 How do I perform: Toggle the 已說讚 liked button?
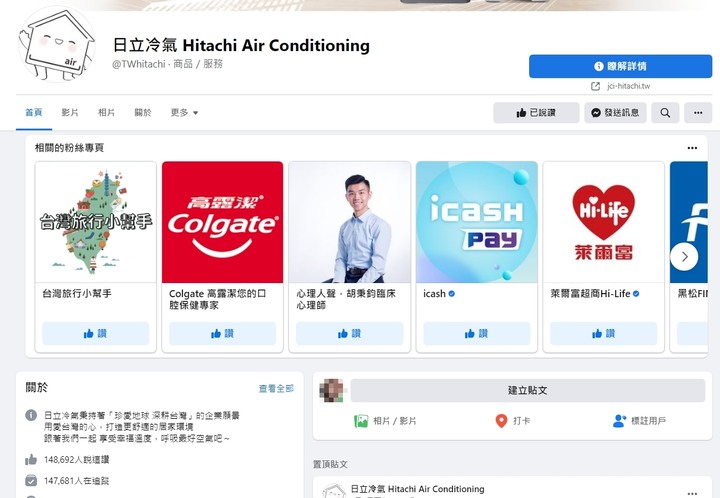point(536,112)
